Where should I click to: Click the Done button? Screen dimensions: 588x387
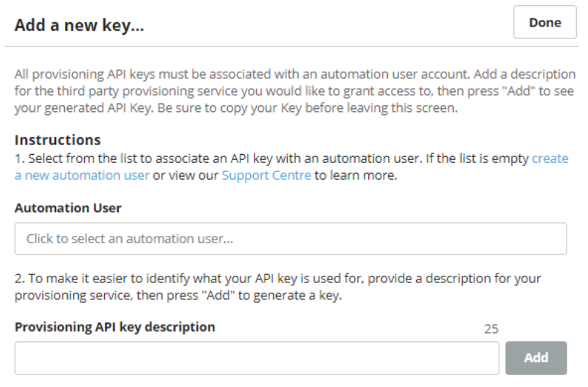[x=544, y=22]
